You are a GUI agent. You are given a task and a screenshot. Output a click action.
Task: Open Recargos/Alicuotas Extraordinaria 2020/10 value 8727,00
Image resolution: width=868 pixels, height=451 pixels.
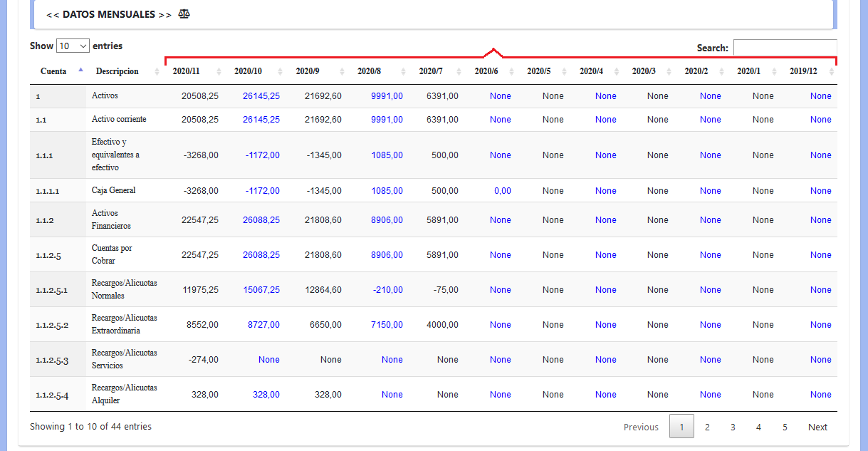263,325
